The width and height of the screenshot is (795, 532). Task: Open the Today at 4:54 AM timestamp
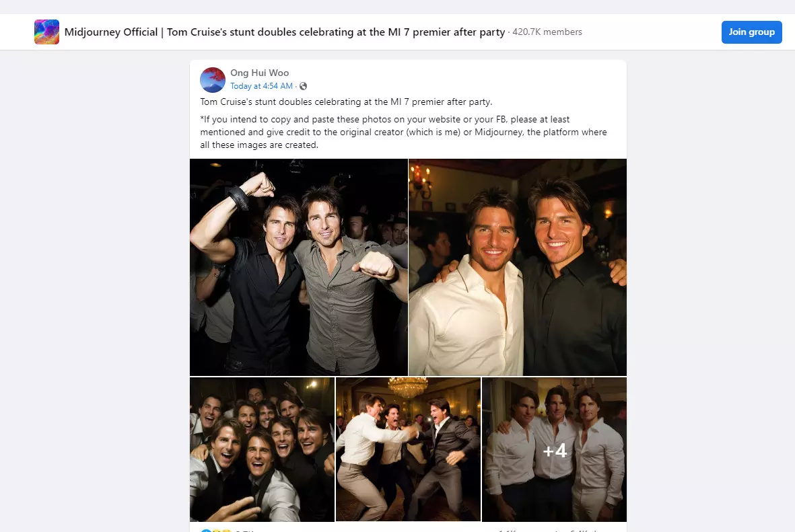pos(261,86)
